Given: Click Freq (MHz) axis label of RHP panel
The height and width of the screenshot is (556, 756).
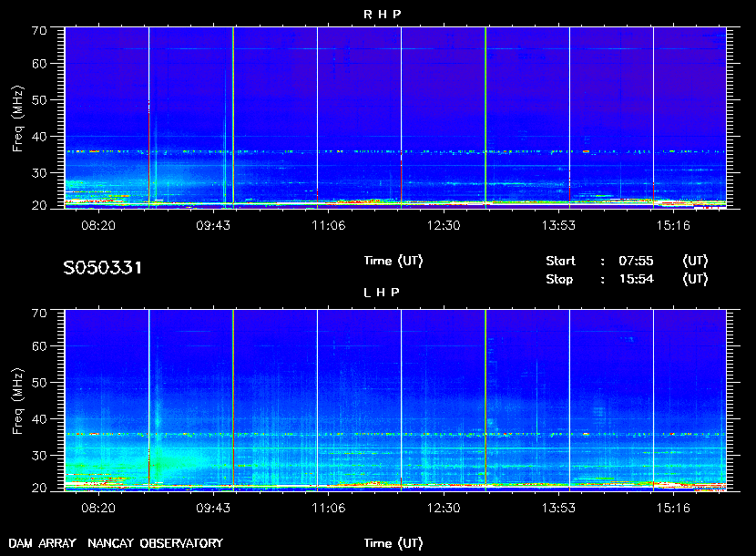Looking at the screenshot, I should (x=18, y=118).
